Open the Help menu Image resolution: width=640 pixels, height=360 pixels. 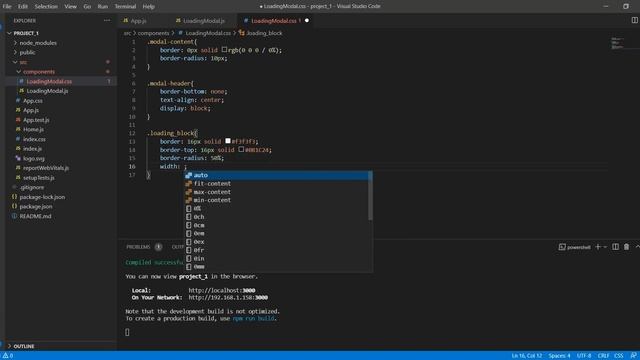point(149,6)
